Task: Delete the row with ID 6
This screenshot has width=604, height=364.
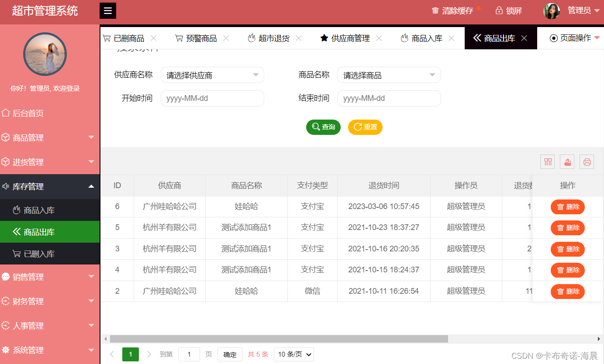Action: [568, 207]
